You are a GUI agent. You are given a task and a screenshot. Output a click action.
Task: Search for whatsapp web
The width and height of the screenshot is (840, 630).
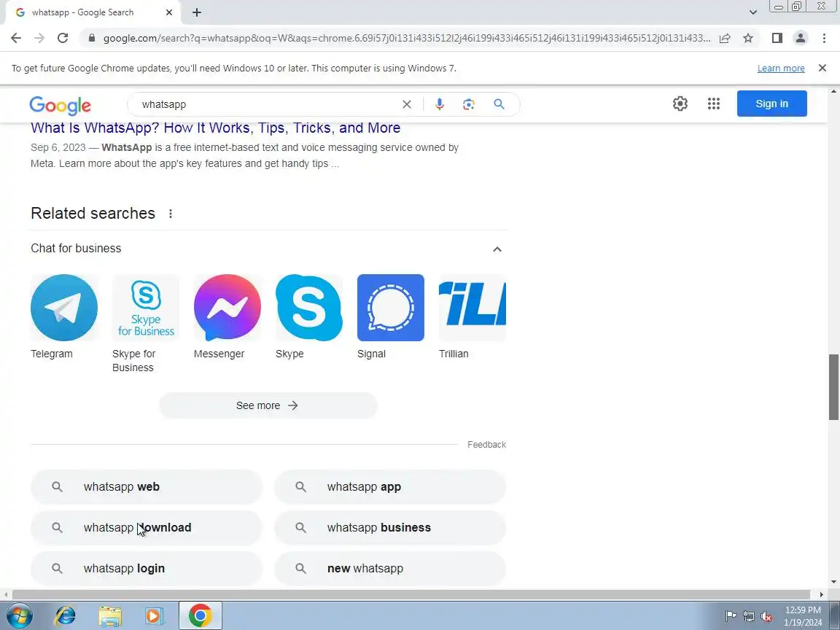tap(147, 487)
